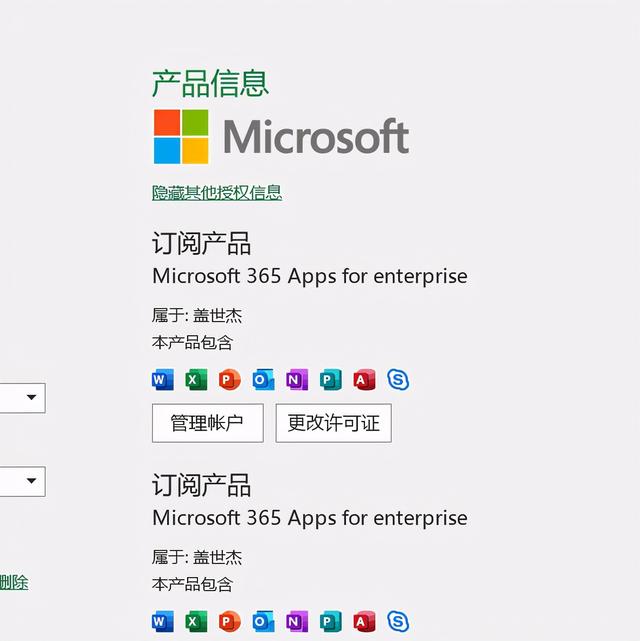
Task: Click the OneNote icon in second subscription
Action: [x=297, y=622]
